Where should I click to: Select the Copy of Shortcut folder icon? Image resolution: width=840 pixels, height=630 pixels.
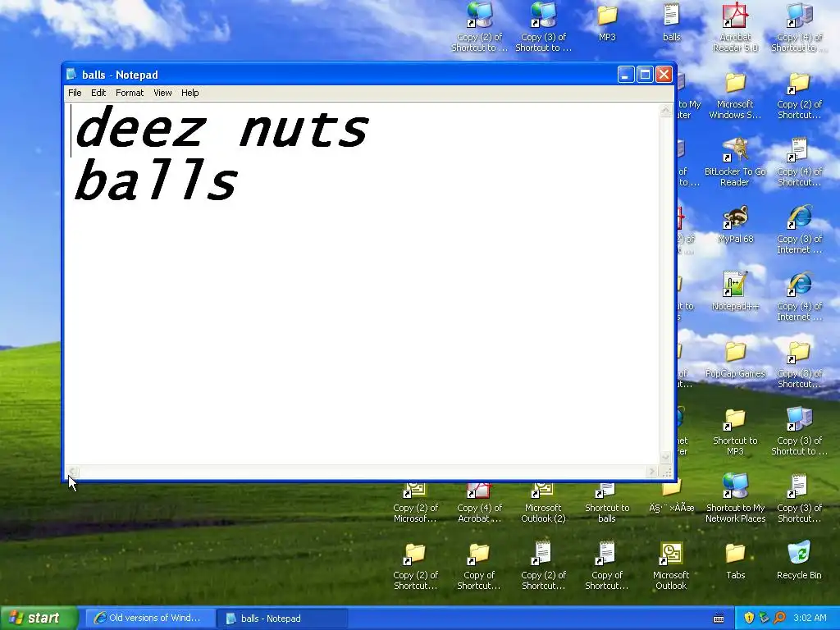tap(479, 566)
